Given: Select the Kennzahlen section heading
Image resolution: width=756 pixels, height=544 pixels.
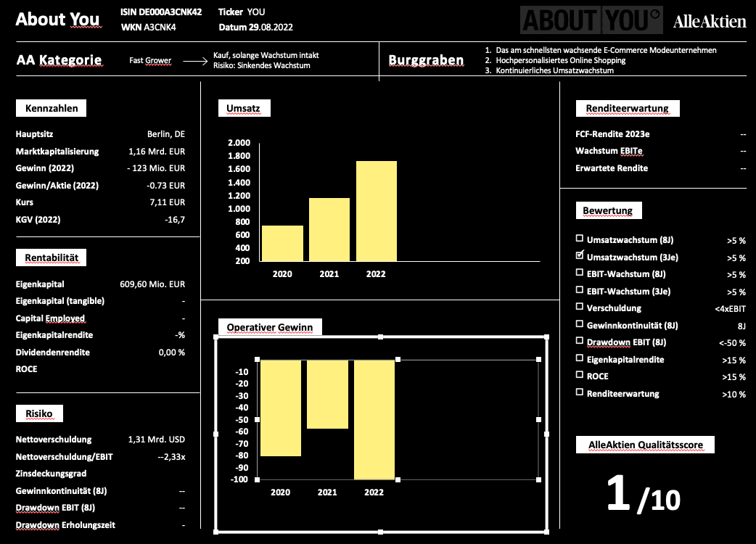Looking at the screenshot, I should tap(51, 108).
